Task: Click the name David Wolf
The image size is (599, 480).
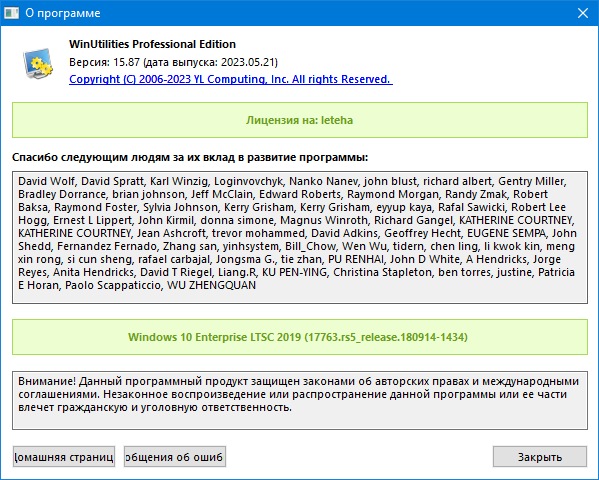Action: [x=46, y=181]
